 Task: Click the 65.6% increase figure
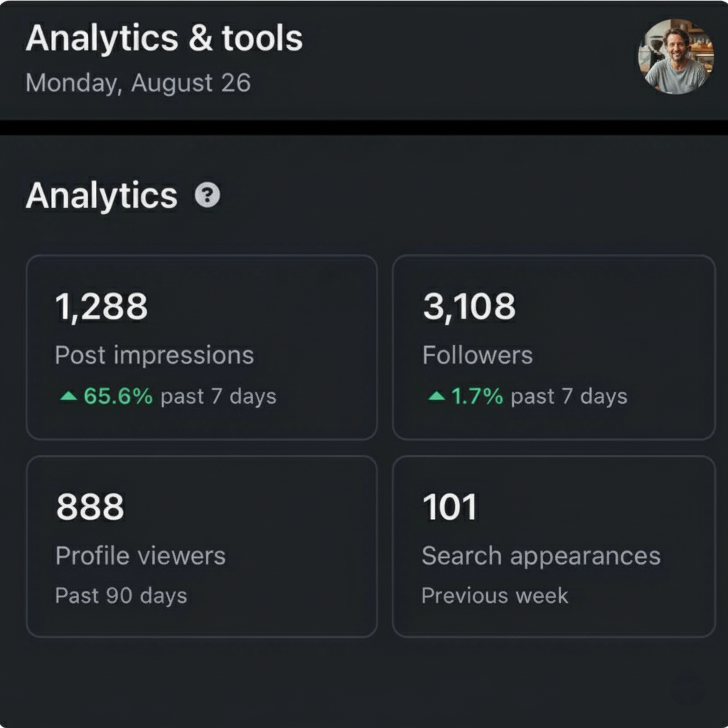[x=118, y=397]
